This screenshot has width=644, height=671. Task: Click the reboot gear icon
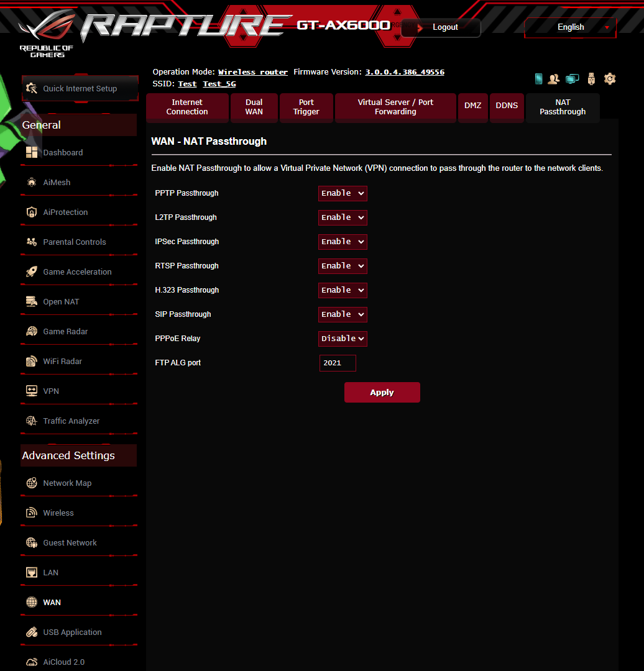point(610,79)
